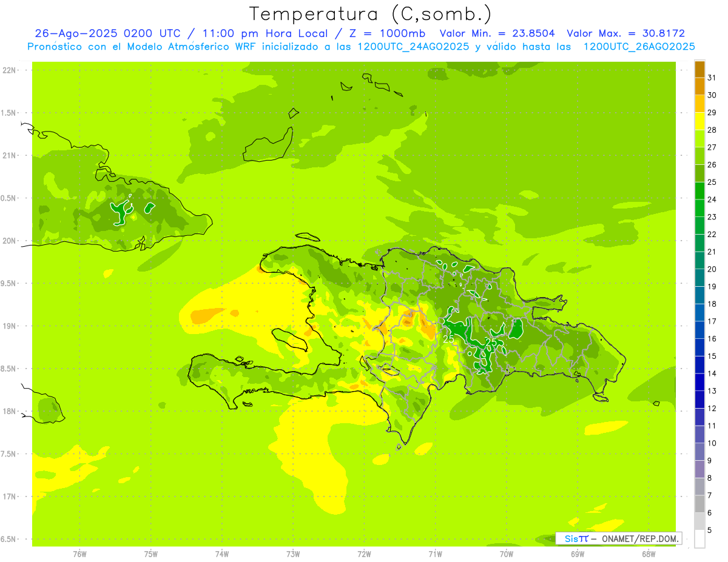Select the 'Valor Min. = 23.8504' text
The image size is (728, 562).
pos(497,34)
